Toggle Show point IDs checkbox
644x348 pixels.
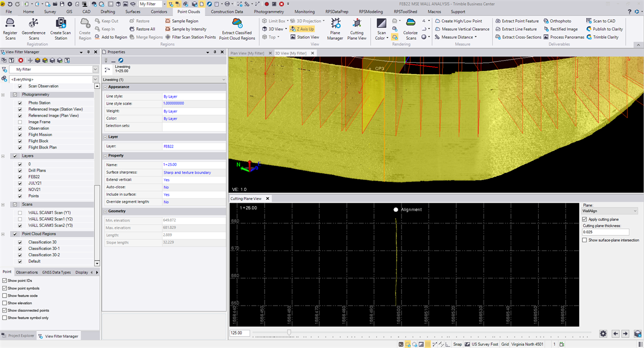pos(5,280)
